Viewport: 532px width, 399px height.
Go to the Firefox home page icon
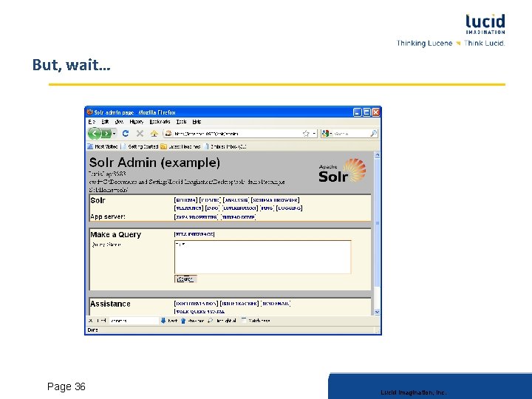154,134
